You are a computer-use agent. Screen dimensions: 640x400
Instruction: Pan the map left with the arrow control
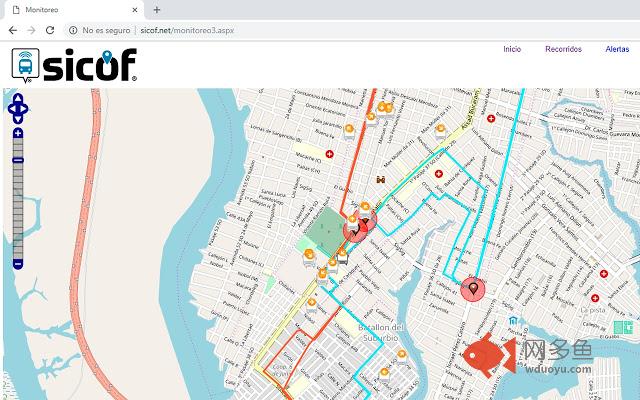pos(12,109)
